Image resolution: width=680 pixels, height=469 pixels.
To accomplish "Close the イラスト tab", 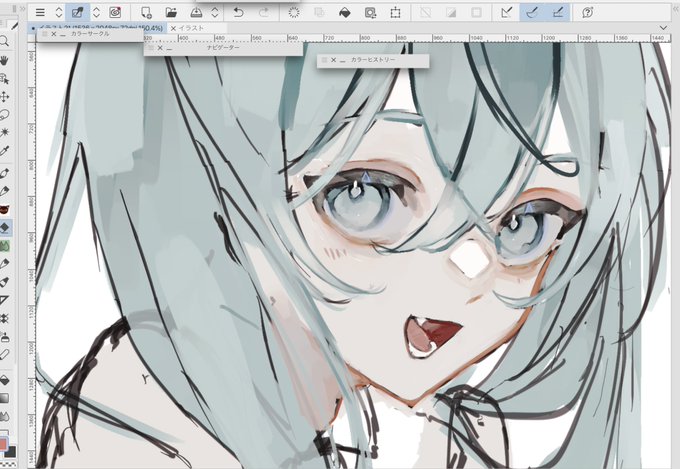I will (x=173, y=28).
